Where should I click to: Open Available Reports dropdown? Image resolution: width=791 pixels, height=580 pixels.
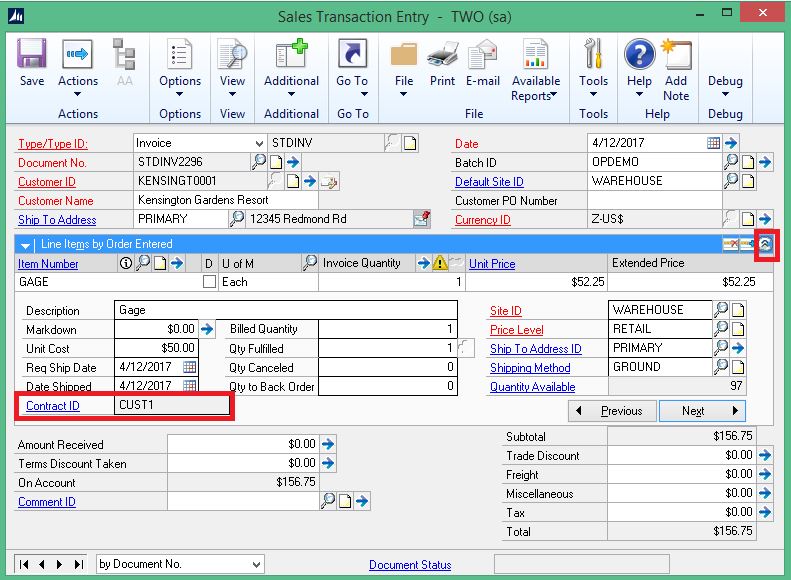536,71
